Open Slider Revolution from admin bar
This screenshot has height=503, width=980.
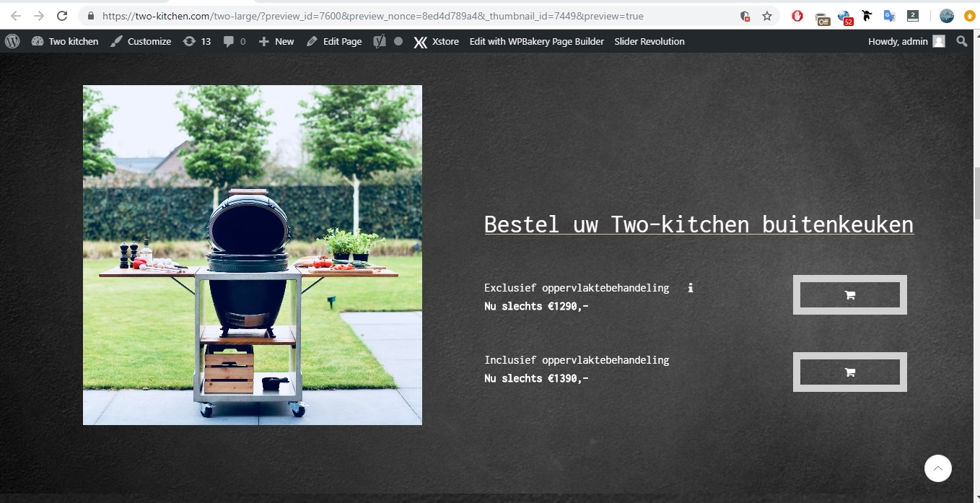649,41
